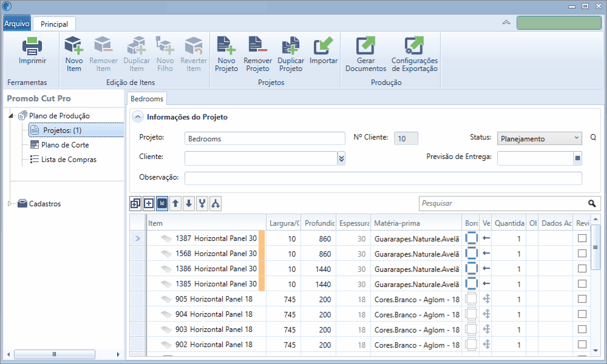Click the row indicator arrow for item 1387
607x364 pixels.
[137, 238]
